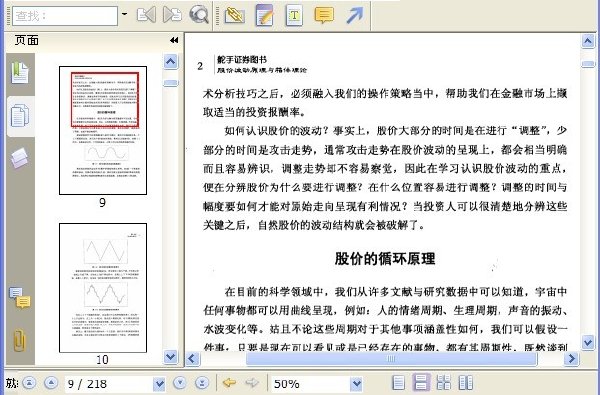The height and width of the screenshot is (395, 600).
Task: Toggle continuous page layout mode
Action: pyautogui.click(x=421, y=382)
